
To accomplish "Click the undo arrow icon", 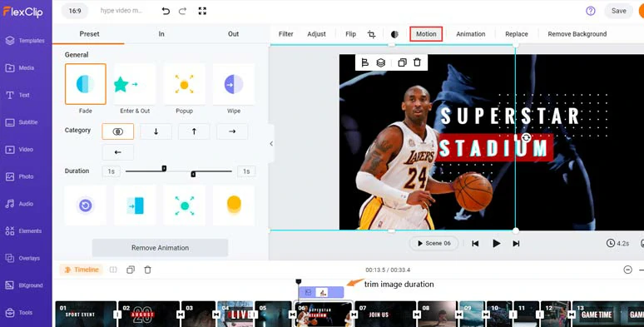I will [166, 11].
